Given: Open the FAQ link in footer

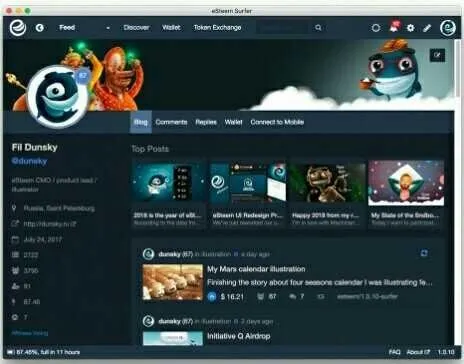Looking at the screenshot, I should [x=394, y=352].
